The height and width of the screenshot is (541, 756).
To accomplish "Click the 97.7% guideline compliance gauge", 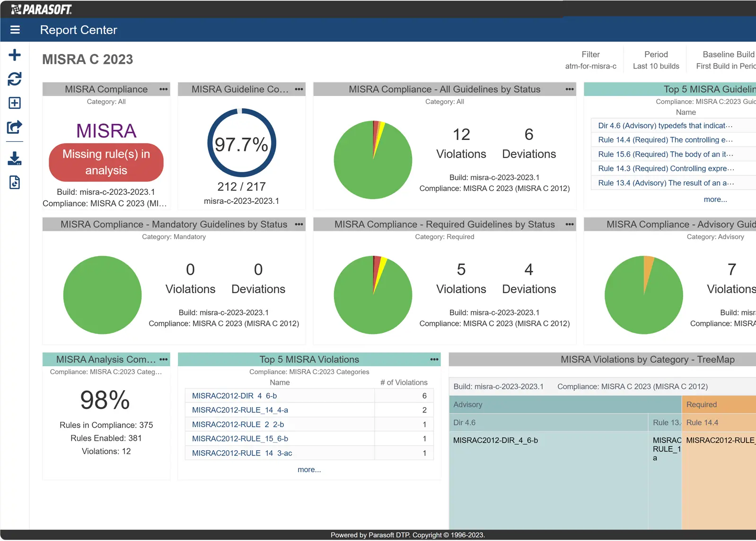I will tap(241, 143).
